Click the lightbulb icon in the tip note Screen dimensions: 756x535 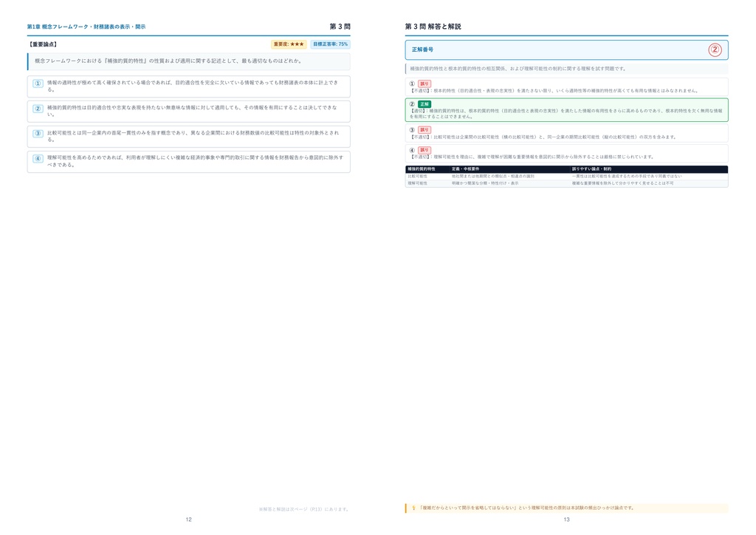pos(413,508)
